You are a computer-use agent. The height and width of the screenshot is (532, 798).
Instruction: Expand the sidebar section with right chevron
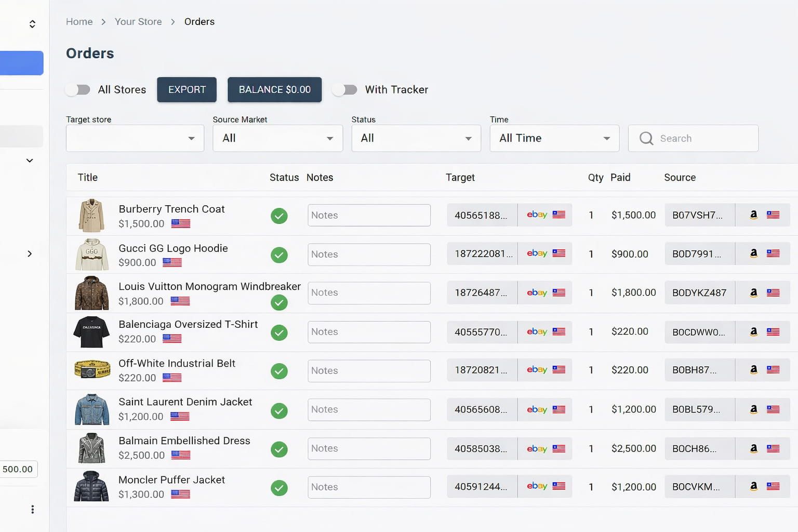(30, 254)
